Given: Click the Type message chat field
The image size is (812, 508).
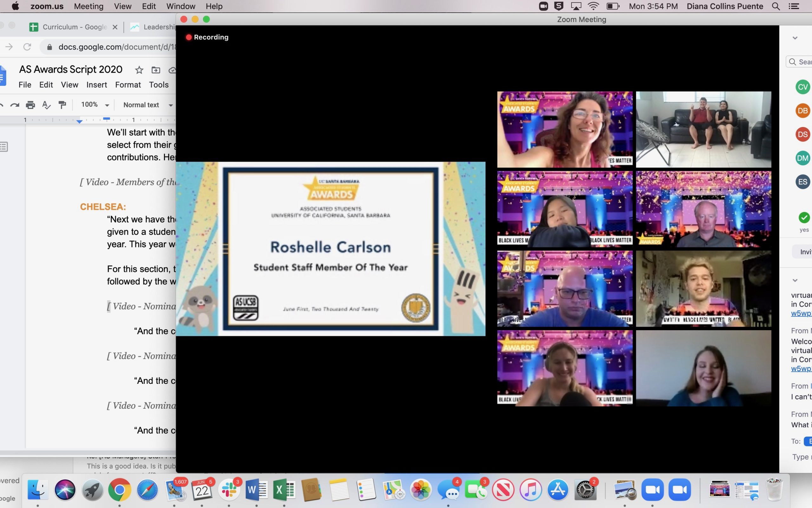Looking at the screenshot, I should pos(802,457).
